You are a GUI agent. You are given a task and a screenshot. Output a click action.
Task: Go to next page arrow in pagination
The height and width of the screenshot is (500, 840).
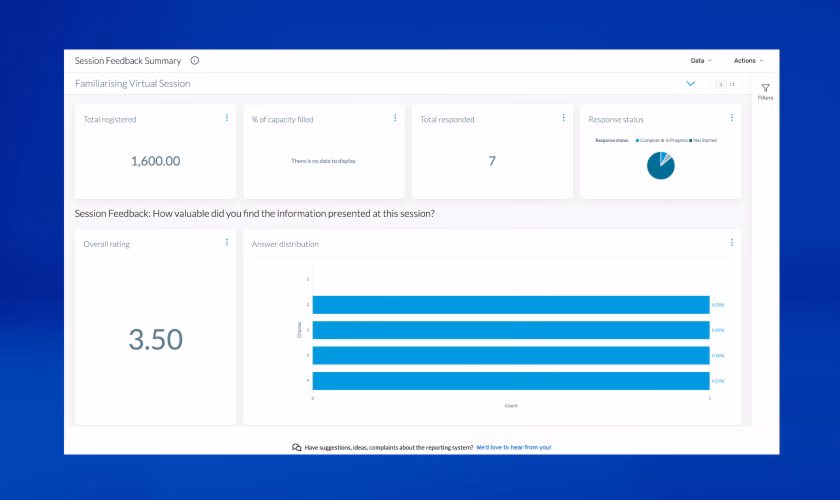[743, 84]
